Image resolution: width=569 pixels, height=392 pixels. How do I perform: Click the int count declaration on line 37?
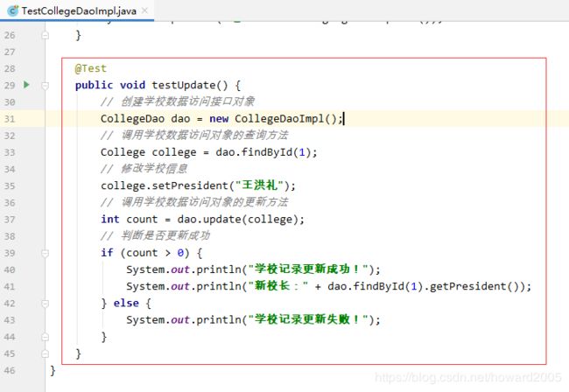tap(130, 220)
